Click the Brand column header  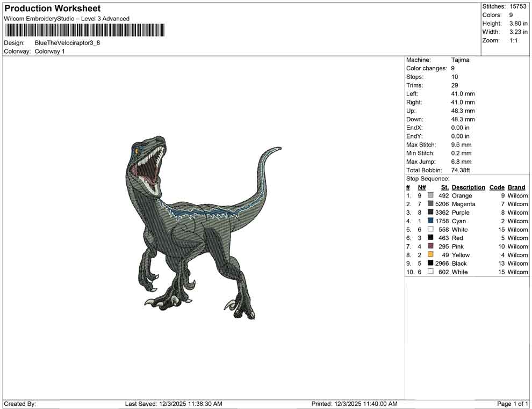[x=516, y=187]
